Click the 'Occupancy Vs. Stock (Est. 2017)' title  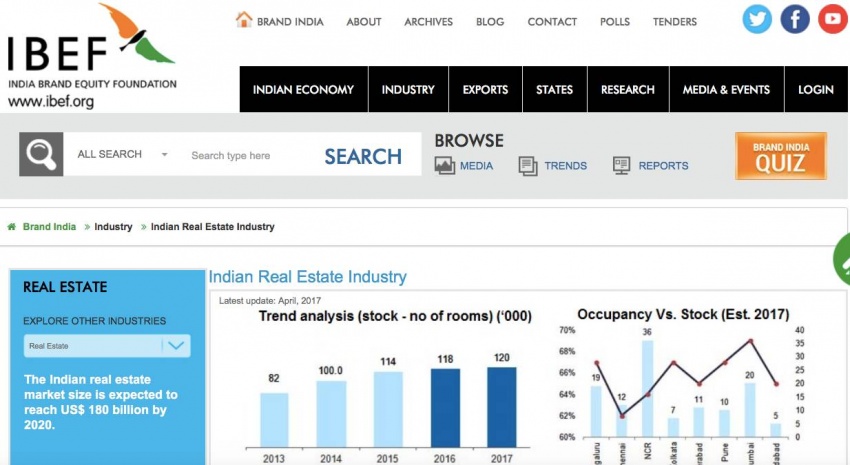tap(683, 314)
